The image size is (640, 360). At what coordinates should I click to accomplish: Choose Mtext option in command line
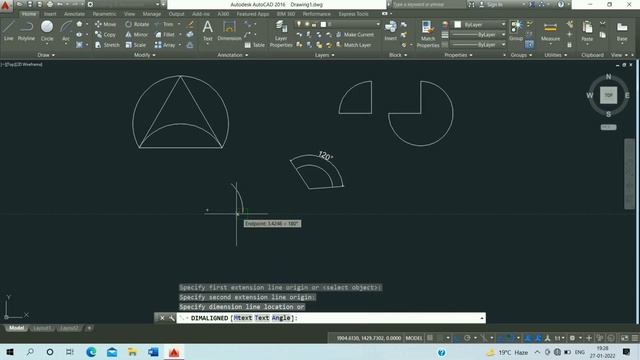[242, 318]
